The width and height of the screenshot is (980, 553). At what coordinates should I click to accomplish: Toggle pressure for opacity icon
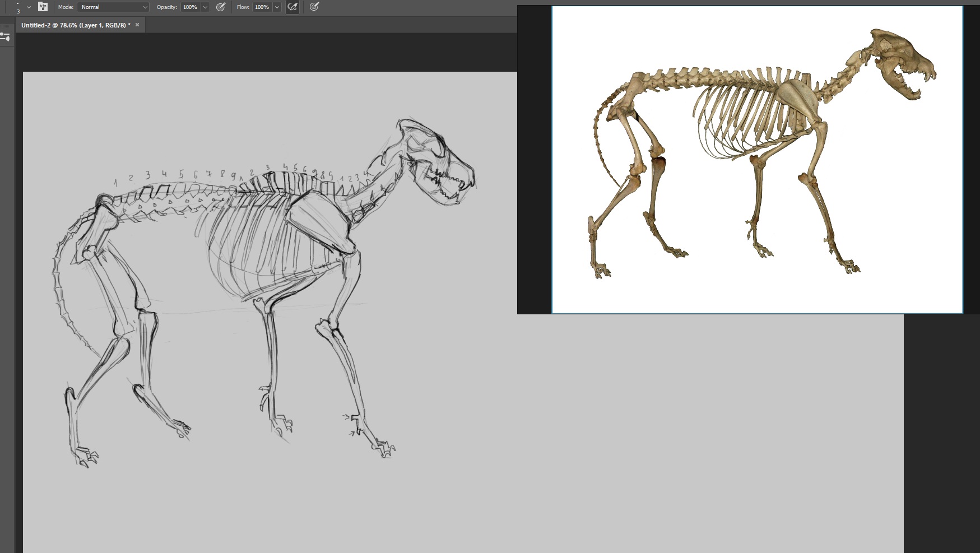(x=221, y=7)
